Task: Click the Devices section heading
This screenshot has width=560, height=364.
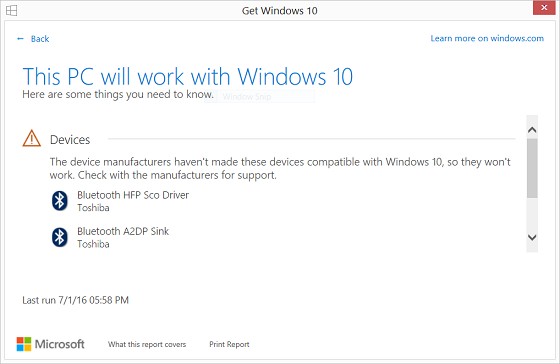Action: point(70,140)
